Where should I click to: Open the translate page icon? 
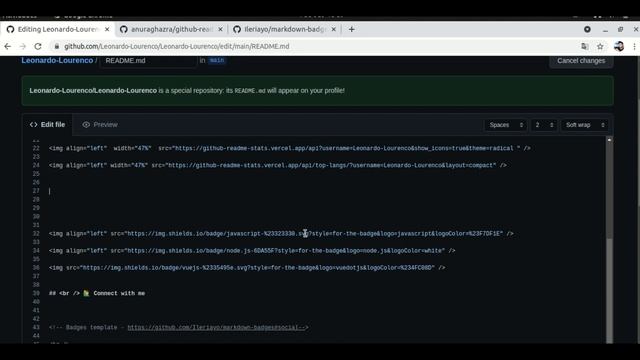coord(584,47)
